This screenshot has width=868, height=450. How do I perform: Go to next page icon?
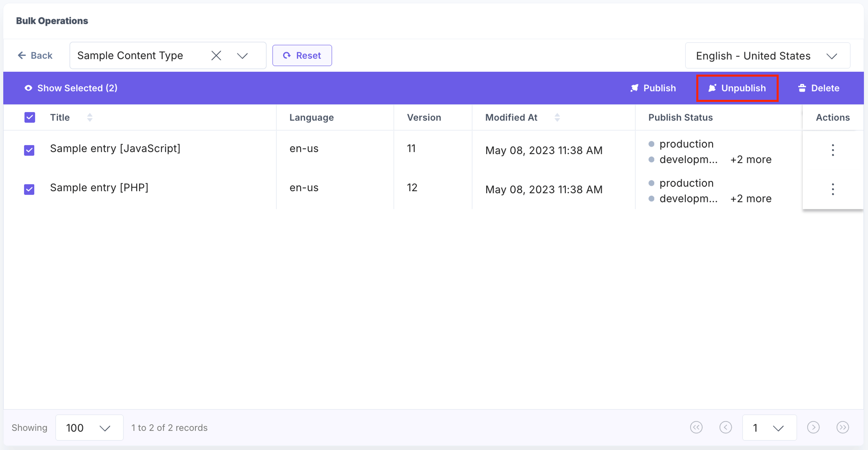point(813,427)
